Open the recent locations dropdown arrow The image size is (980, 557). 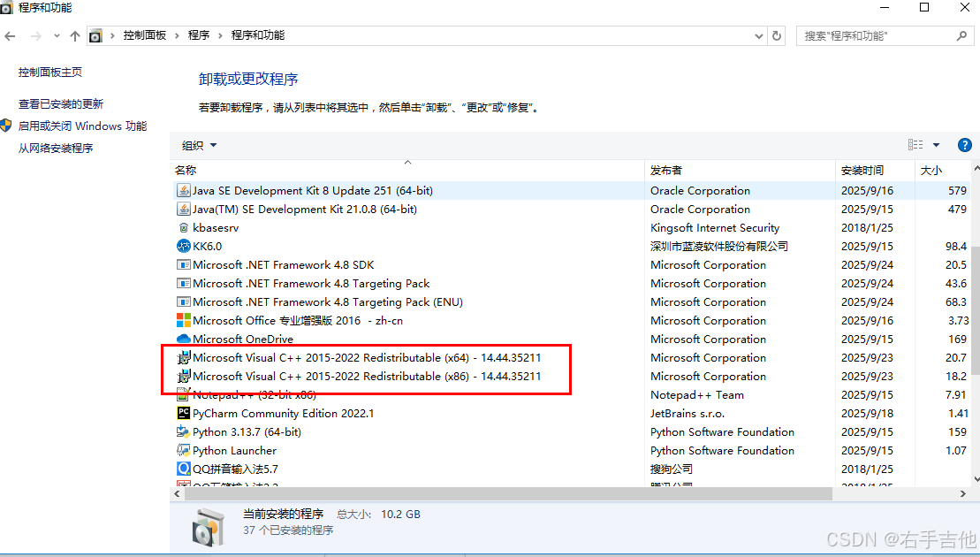(x=57, y=36)
